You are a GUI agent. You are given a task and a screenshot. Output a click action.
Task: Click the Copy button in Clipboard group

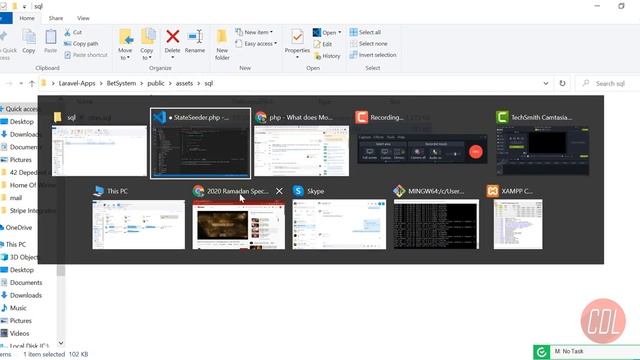coord(29,41)
